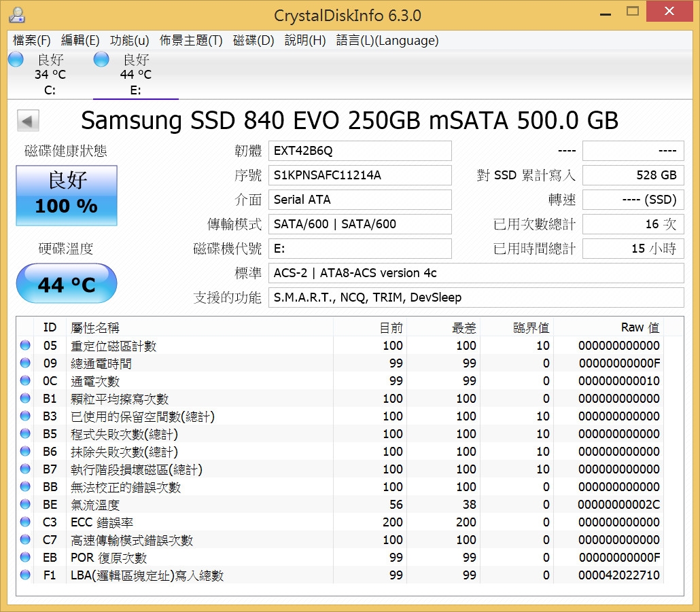
Task: Select attribute name 通電次數
Action: pyautogui.click(x=95, y=381)
